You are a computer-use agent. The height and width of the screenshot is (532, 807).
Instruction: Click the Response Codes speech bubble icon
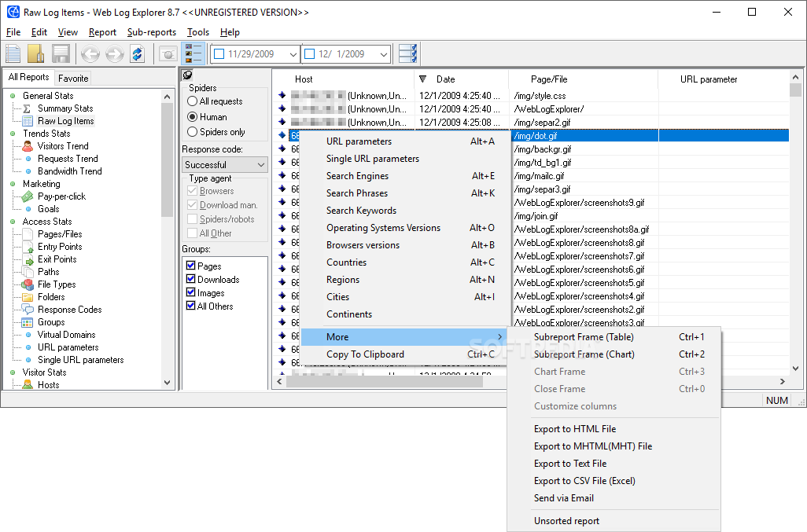[28, 310]
